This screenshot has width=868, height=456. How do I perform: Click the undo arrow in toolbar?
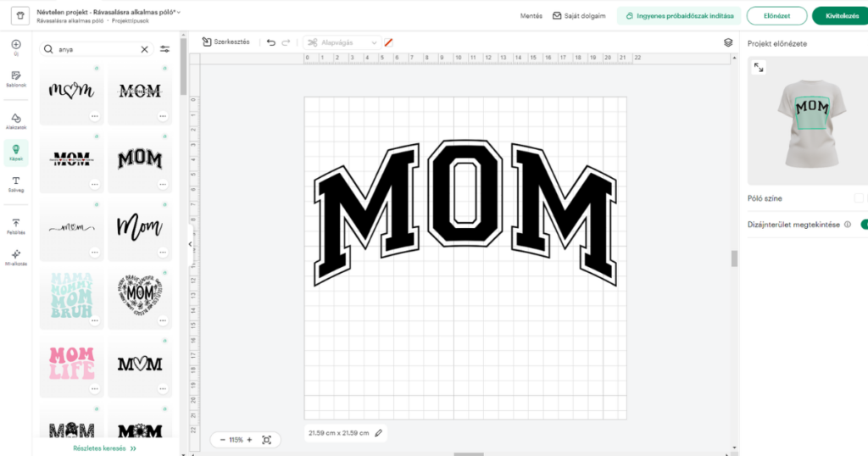pyautogui.click(x=271, y=42)
